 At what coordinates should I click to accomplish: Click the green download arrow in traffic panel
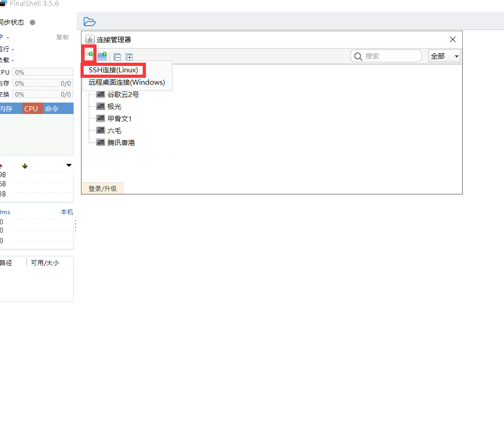tap(24, 165)
